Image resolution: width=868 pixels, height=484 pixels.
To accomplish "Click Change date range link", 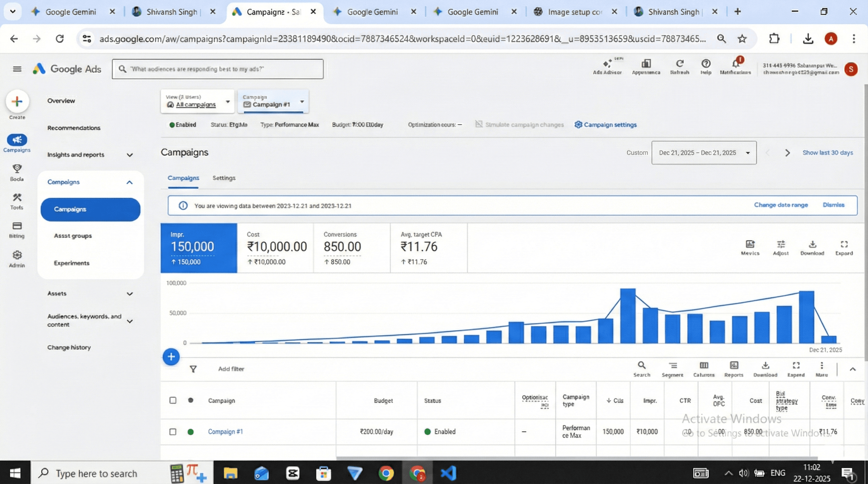I will [781, 205].
